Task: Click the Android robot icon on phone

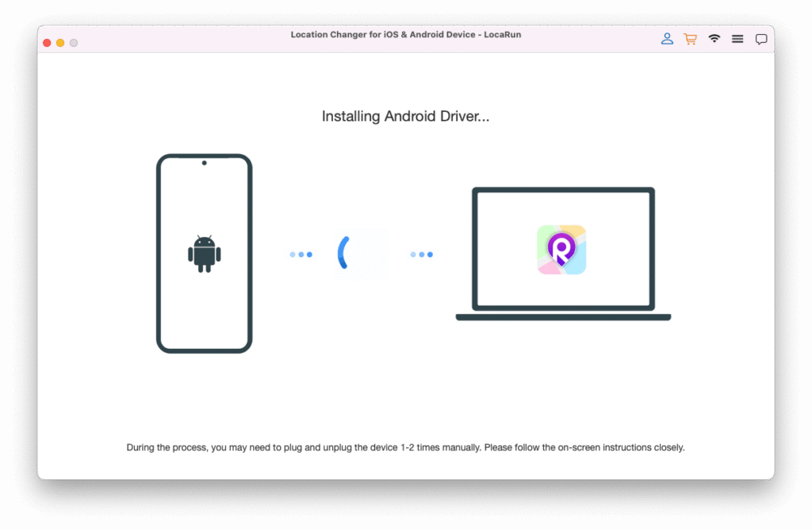Action: click(x=204, y=253)
